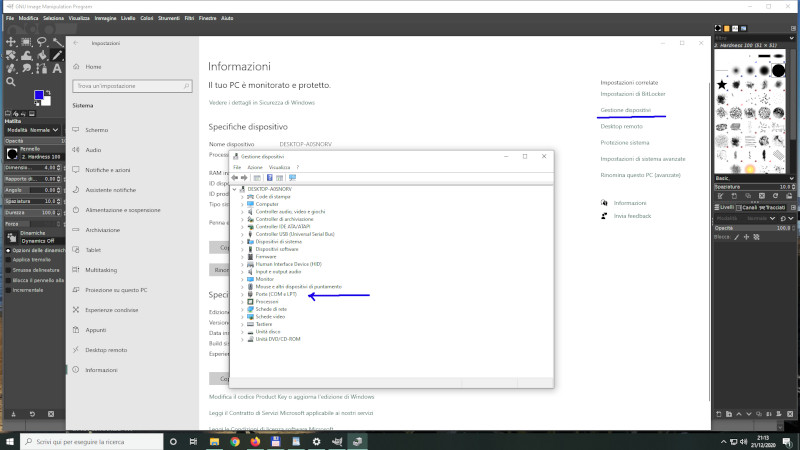Viewport: 800px width, 450px height.
Task: Select the Heal/Clone tool
Action: coord(11,68)
